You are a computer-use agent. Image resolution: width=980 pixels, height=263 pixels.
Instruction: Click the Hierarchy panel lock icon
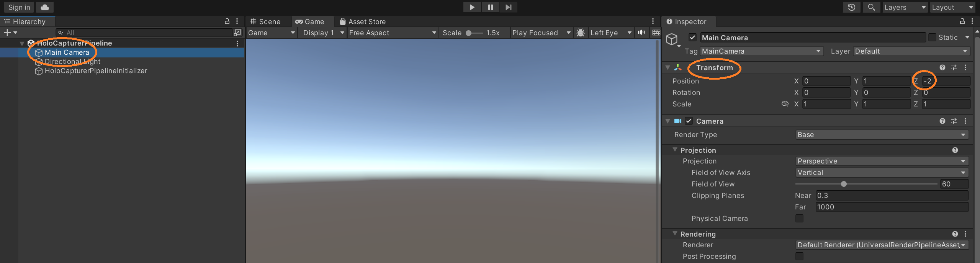(x=227, y=21)
